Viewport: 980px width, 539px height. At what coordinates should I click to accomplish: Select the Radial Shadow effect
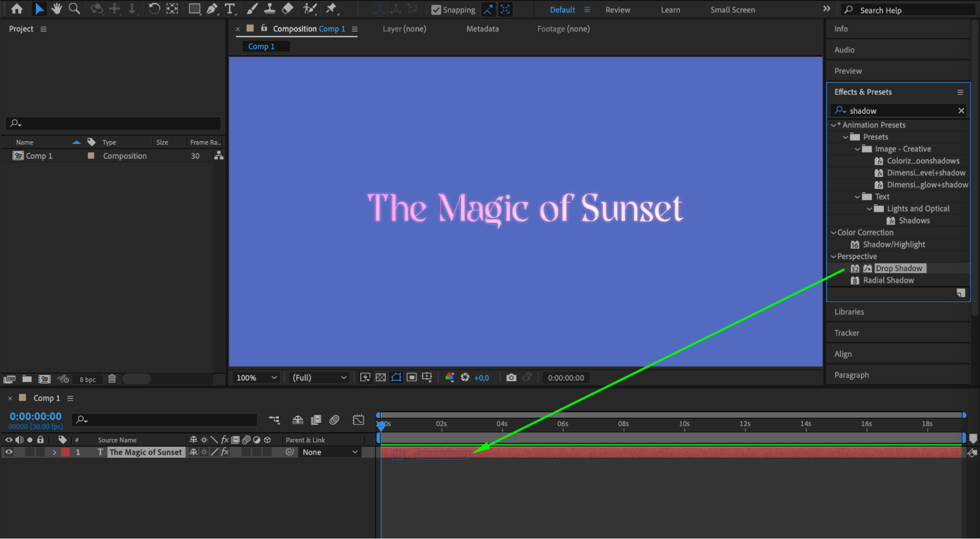pyautogui.click(x=888, y=280)
